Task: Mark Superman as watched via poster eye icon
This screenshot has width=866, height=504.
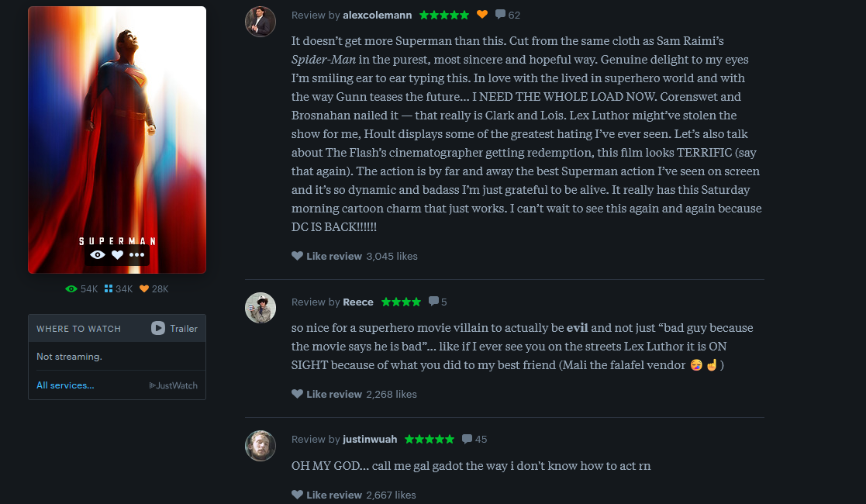Action: [x=98, y=254]
